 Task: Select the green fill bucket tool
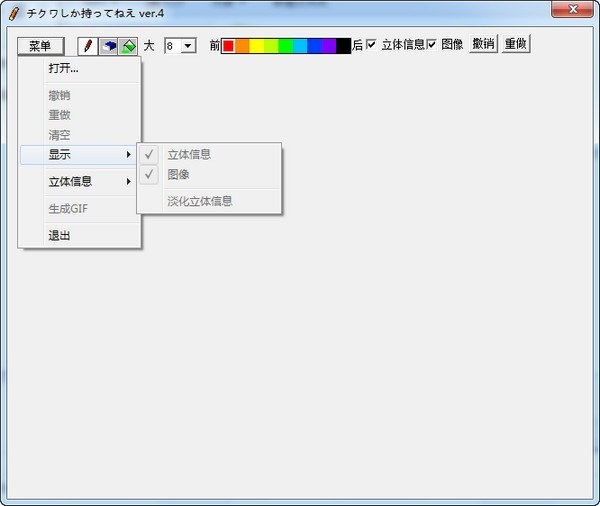point(128,46)
